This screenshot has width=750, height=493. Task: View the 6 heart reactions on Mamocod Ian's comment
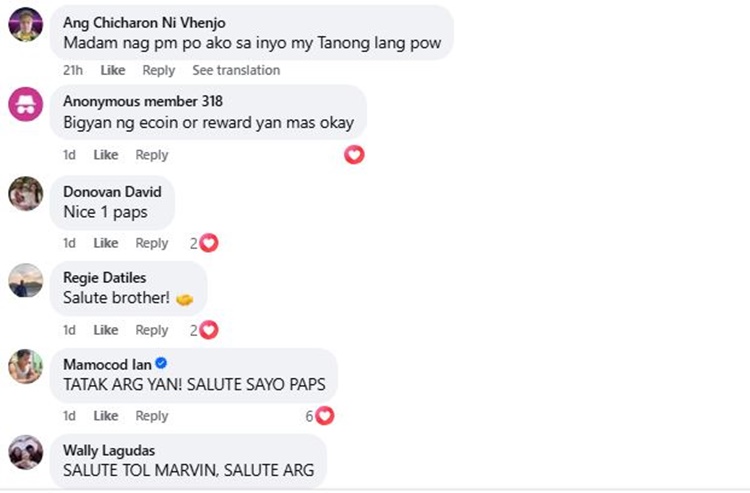320,416
